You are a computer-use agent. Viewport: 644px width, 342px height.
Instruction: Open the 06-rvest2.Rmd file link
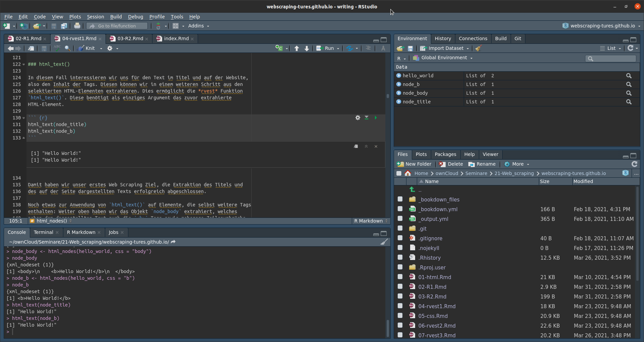(x=437, y=326)
